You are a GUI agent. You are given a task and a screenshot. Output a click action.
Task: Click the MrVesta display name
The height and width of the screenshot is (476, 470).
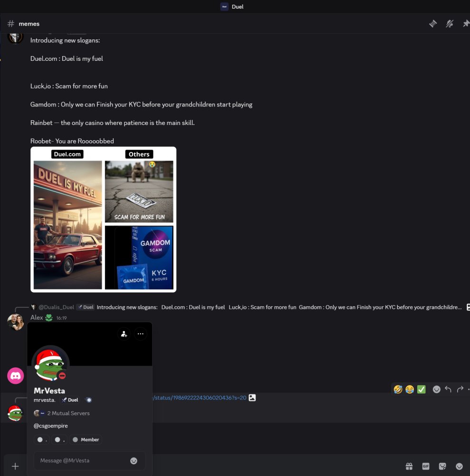point(49,390)
